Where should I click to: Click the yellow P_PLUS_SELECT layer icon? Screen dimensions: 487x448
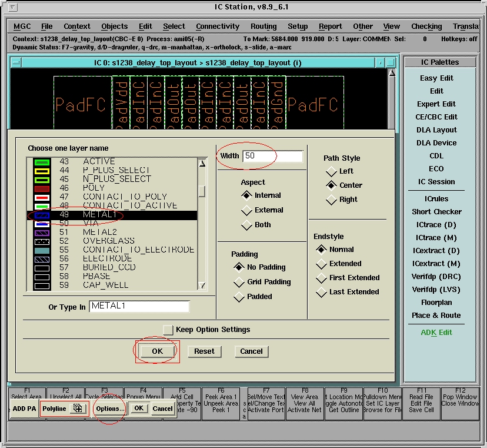pos(42,170)
